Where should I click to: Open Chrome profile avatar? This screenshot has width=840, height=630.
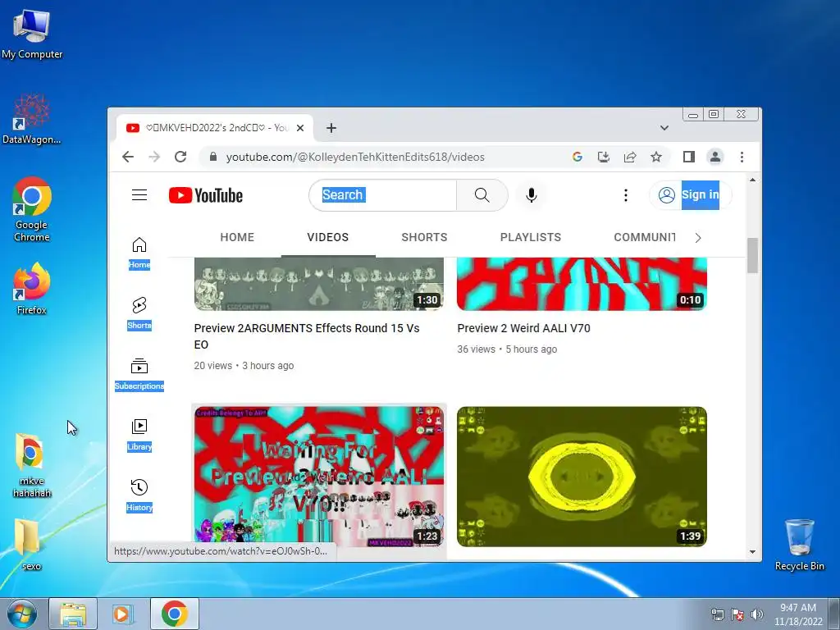[x=715, y=157]
